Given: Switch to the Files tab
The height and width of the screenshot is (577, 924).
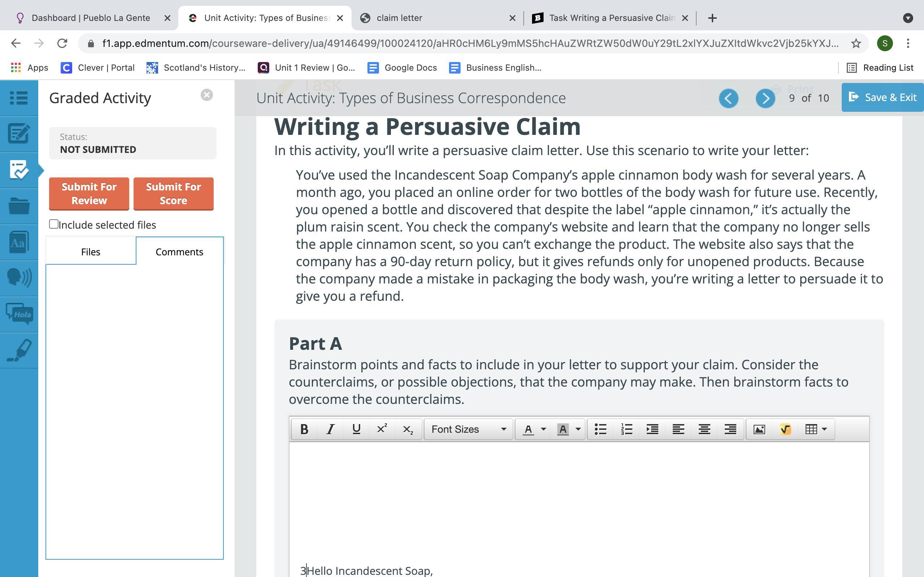Looking at the screenshot, I should (x=91, y=252).
